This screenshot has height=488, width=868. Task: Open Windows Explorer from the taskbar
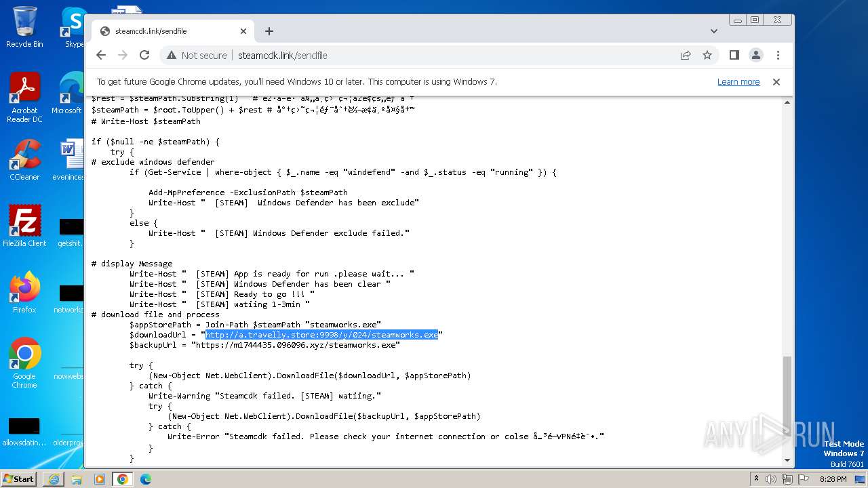(77, 479)
